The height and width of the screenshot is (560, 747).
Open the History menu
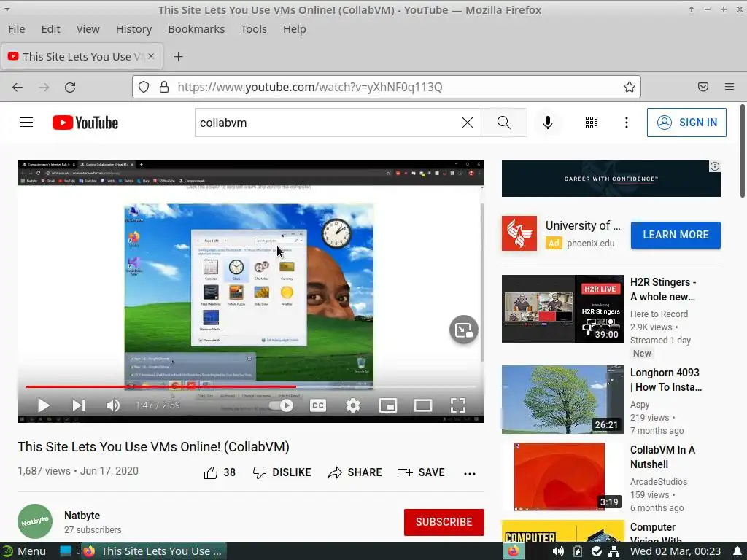134,29
